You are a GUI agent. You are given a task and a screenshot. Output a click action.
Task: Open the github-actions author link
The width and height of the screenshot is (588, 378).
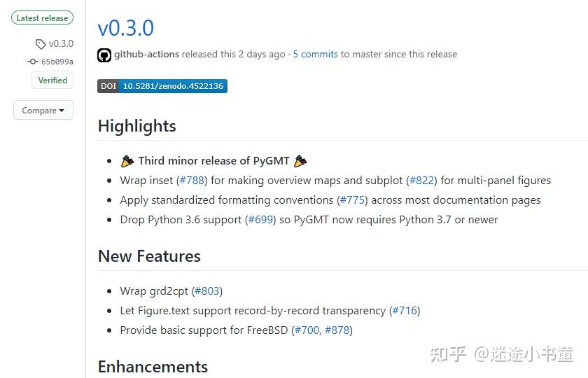[146, 55]
